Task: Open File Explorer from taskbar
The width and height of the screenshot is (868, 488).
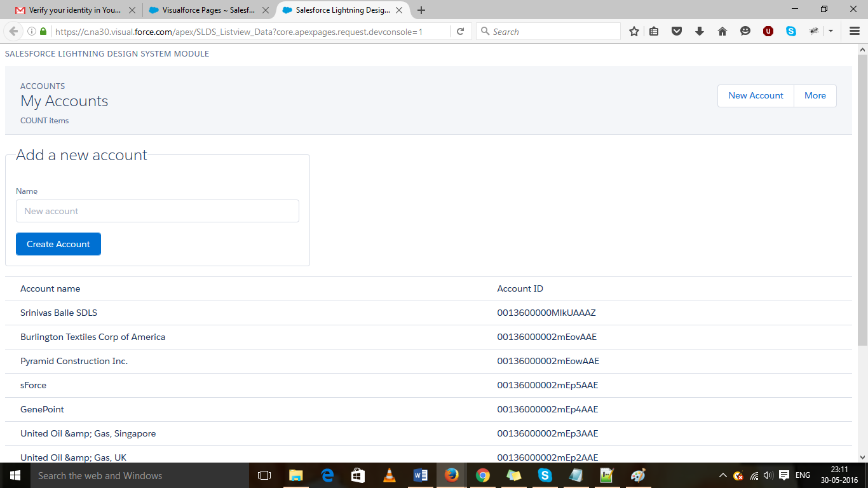Action: pyautogui.click(x=295, y=475)
